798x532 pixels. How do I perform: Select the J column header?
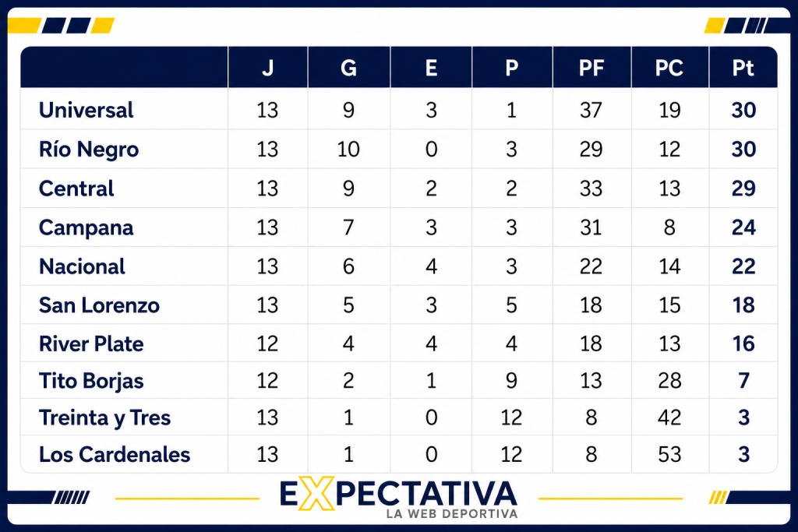coord(268,68)
